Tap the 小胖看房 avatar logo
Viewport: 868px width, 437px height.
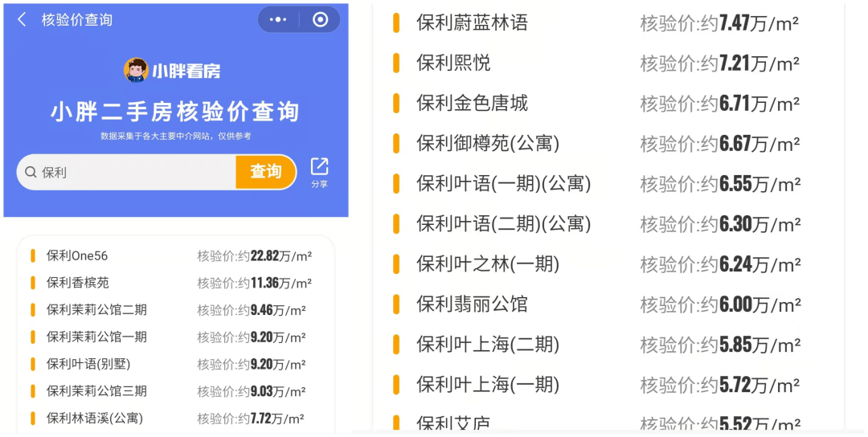136,70
